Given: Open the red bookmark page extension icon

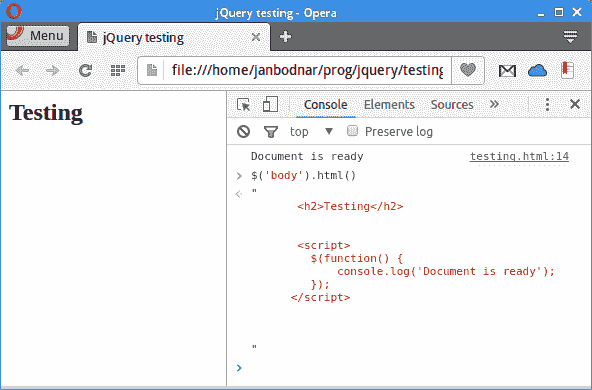Looking at the screenshot, I should click(567, 70).
